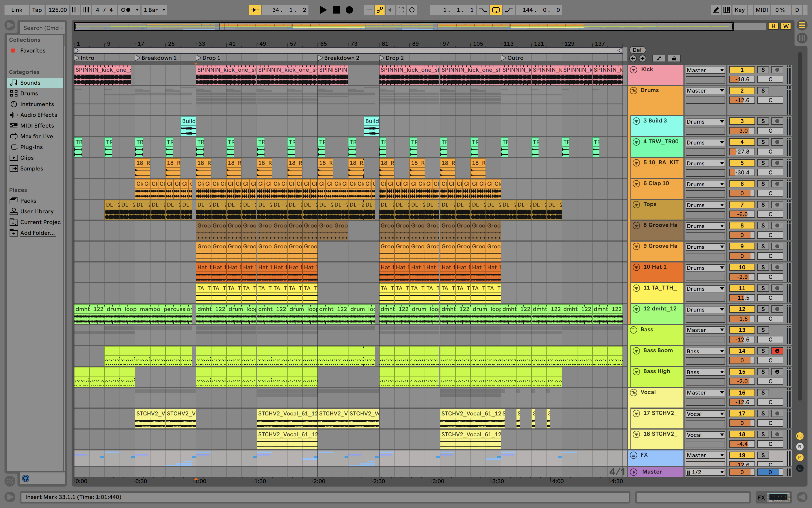Click the H optimize height button

click(x=773, y=26)
